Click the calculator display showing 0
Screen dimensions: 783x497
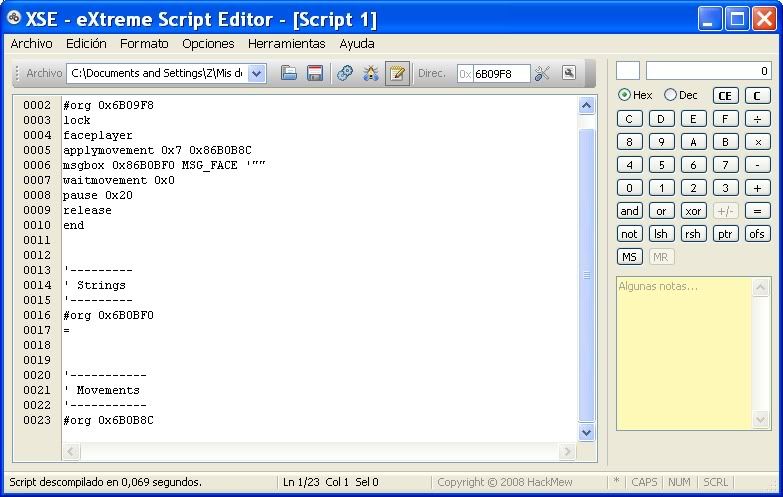(x=709, y=71)
